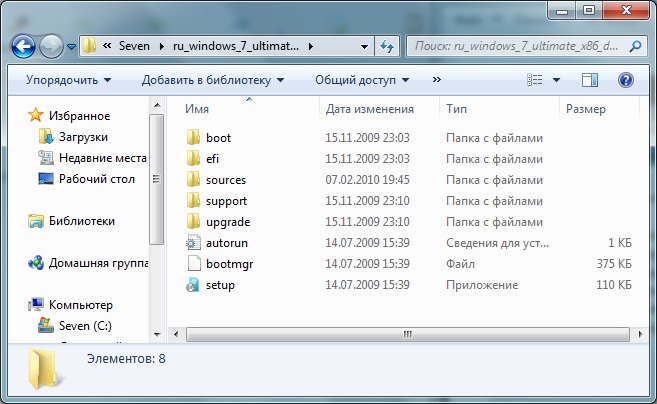Open Домашняя группа in navigation pane
The image size is (657, 404).
(x=98, y=263)
